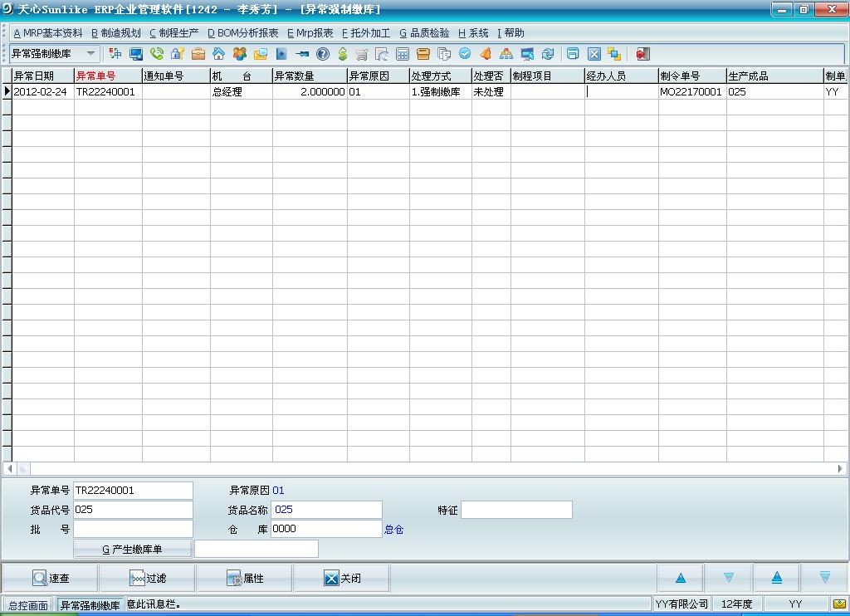850x616 pixels.
Task: Click the calculator toolbar icon
Action: click(403, 54)
